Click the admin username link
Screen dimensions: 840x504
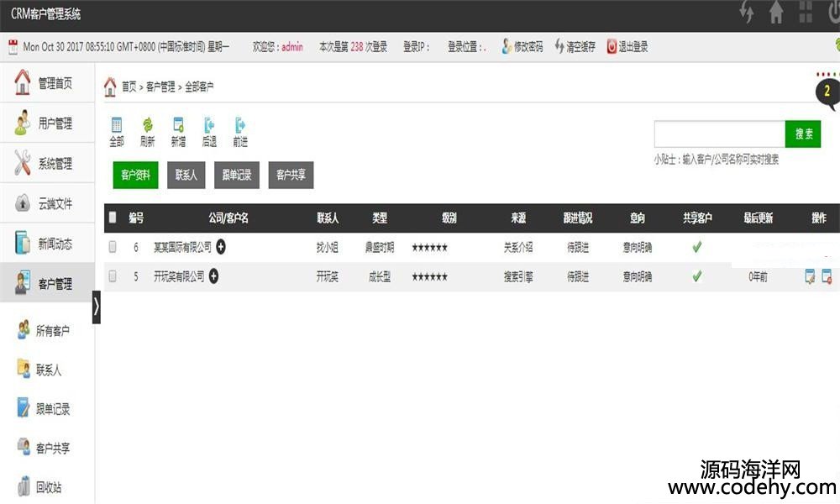[x=292, y=46]
